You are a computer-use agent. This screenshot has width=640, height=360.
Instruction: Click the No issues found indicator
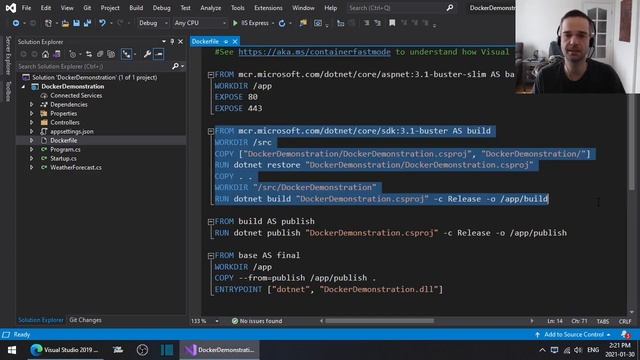[257, 321]
